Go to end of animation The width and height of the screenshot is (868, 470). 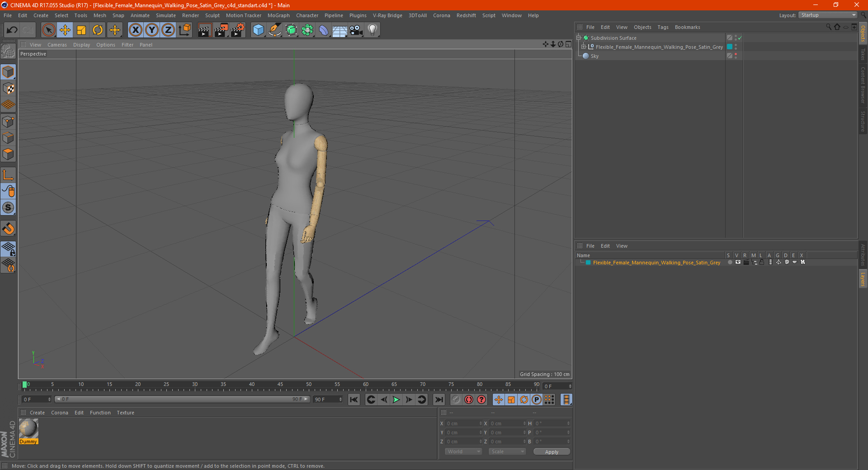click(x=439, y=399)
